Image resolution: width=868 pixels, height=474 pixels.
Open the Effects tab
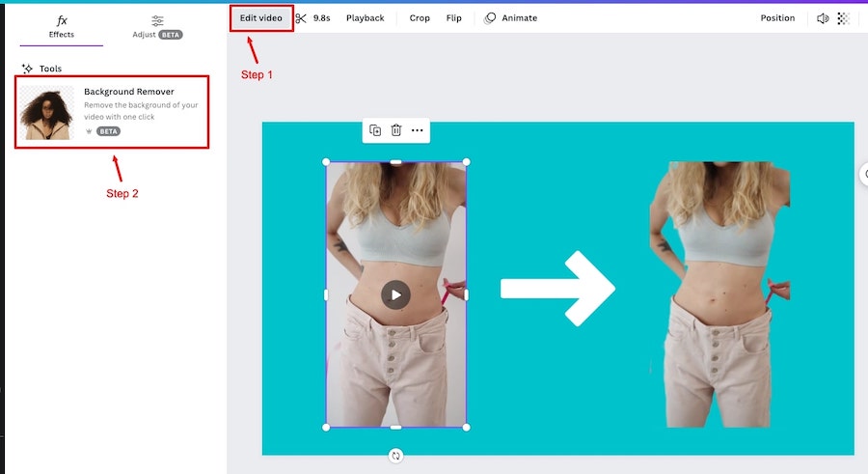[x=62, y=27]
